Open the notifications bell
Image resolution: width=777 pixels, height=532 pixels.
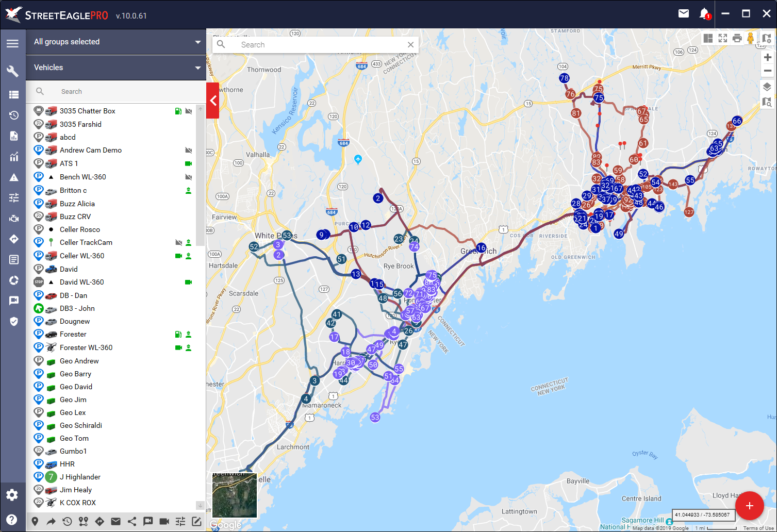point(704,14)
